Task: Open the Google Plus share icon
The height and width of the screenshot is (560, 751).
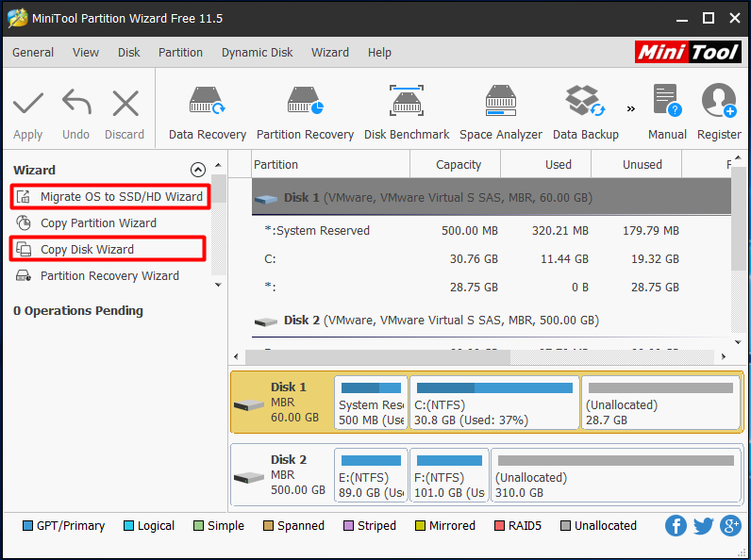Action: 730,525
